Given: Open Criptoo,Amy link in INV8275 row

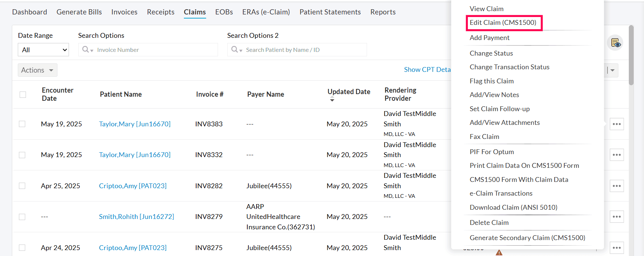Looking at the screenshot, I should pos(133,248).
